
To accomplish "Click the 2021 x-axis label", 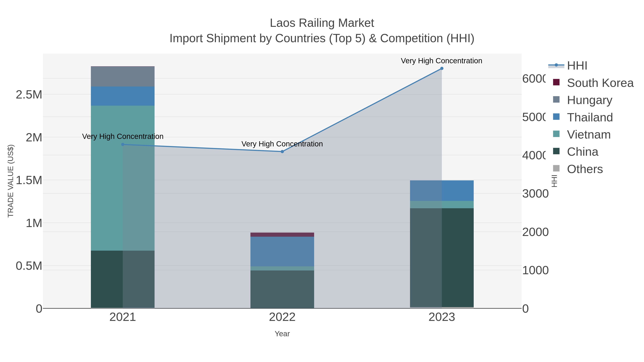I will pos(123,317).
